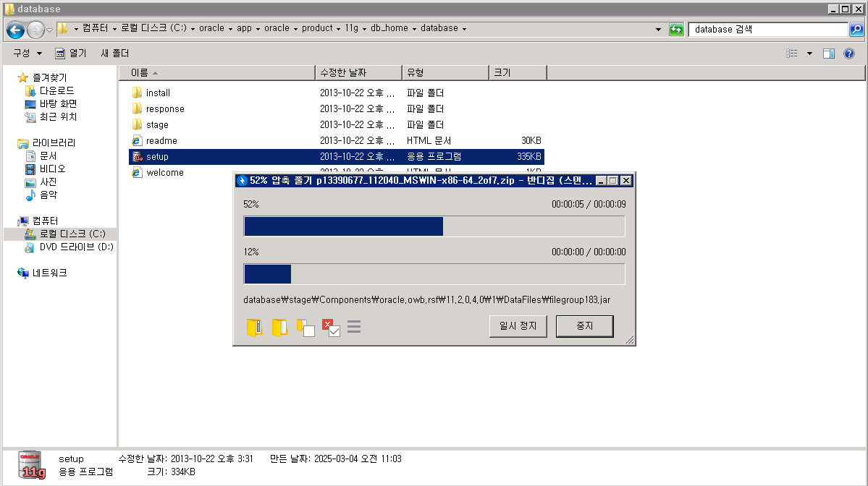Expand dropdown after 'database' breadcrumb
The image size is (868, 486).
(x=464, y=29)
